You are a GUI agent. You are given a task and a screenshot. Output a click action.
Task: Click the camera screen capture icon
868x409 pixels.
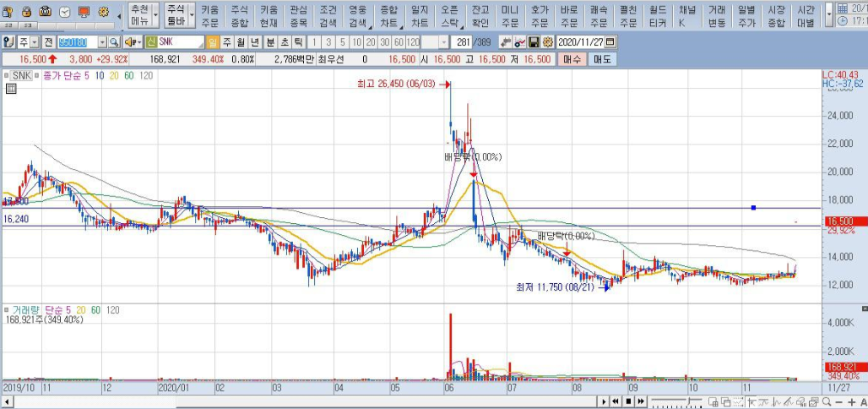46,12
